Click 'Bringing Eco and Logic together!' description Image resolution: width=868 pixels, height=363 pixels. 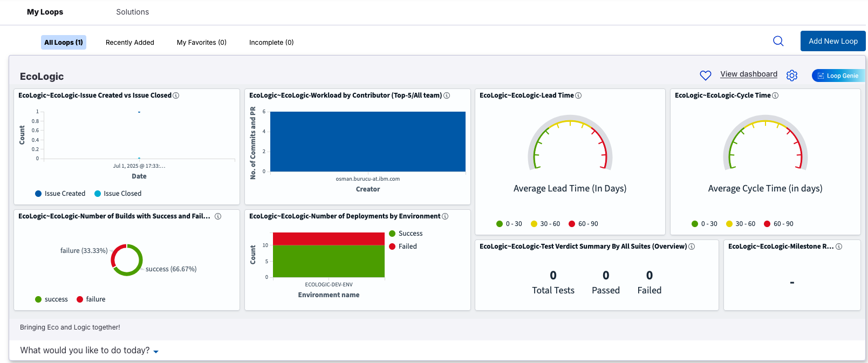[70, 327]
